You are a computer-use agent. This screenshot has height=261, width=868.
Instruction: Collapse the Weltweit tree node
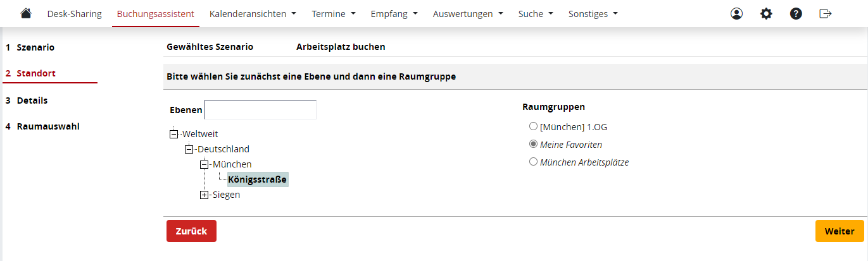[173, 134]
